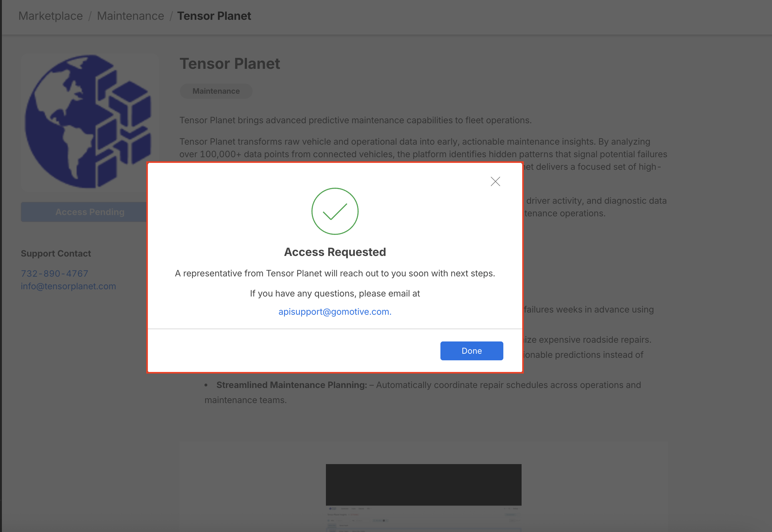This screenshot has width=772, height=532.
Task: Email info@tensorplanet.com support link
Action: coord(68,286)
